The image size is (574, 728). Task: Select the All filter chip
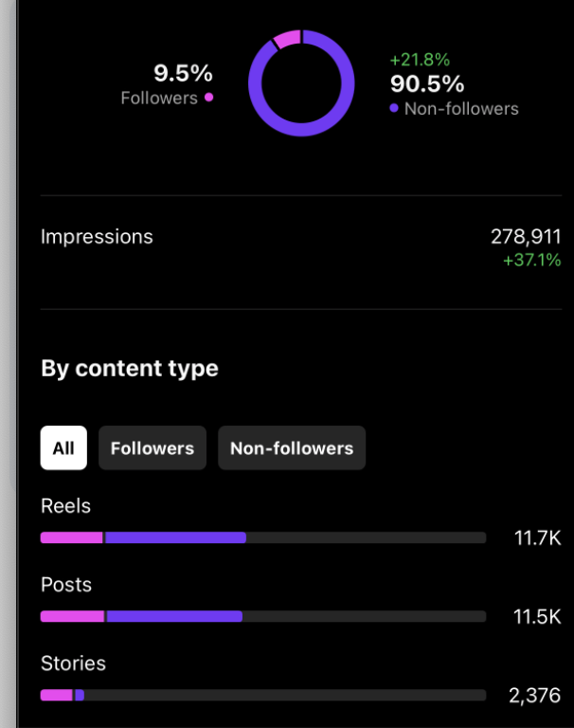[x=63, y=448]
